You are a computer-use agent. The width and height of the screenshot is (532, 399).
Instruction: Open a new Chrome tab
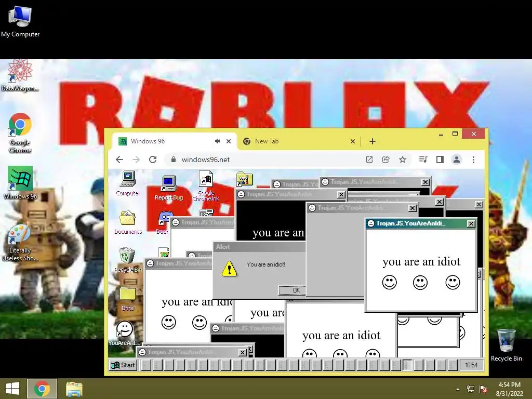tap(372, 141)
